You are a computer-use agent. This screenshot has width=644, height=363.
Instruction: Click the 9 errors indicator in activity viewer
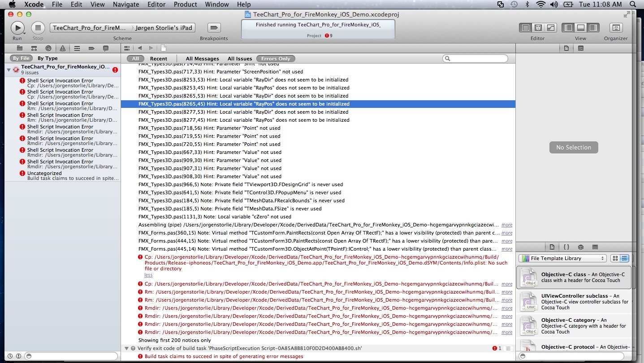(x=329, y=36)
